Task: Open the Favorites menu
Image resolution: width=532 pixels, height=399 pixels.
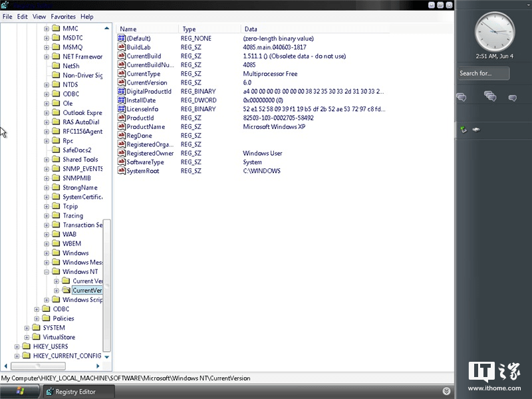Action: point(63,17)
